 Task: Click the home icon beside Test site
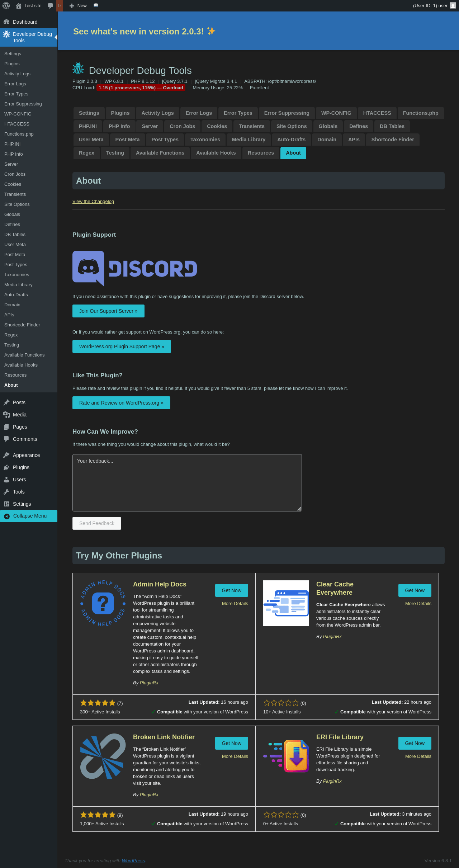(19, 6)
